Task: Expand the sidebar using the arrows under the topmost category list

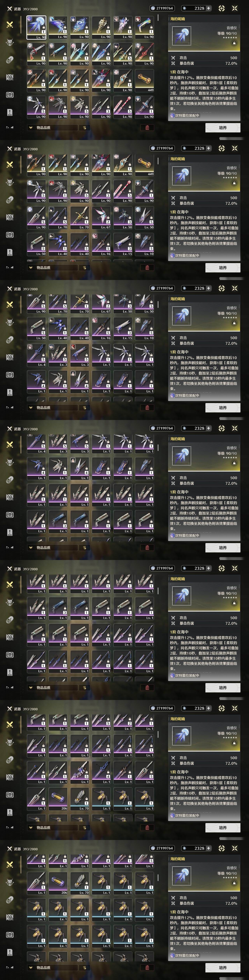Action: [x=10, y=127]
